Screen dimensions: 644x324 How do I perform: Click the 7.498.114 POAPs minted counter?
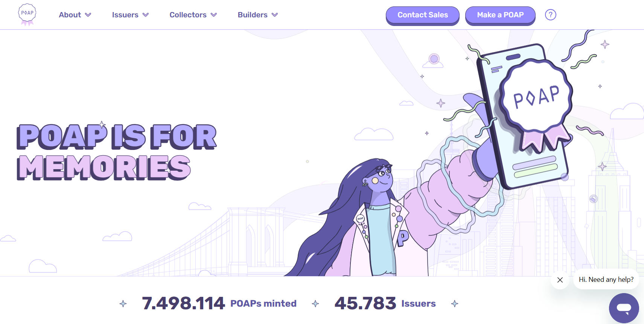click(219, 303)
